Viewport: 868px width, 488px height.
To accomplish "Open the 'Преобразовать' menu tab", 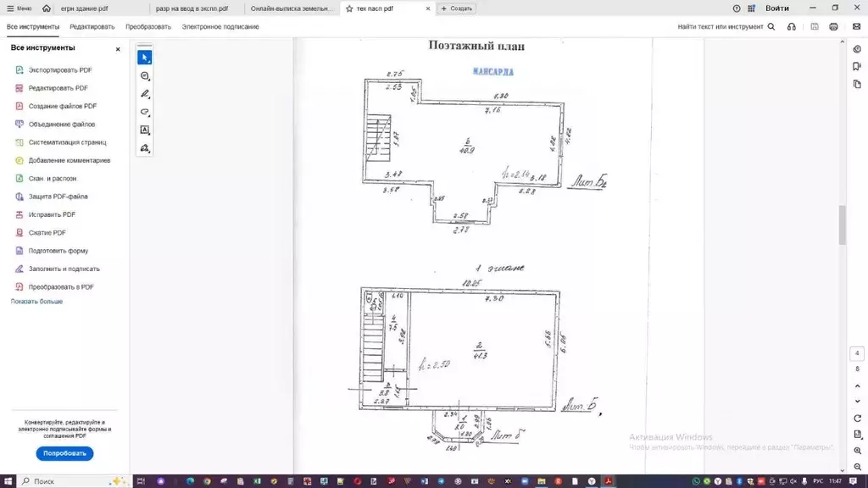I will click(147, 26).
